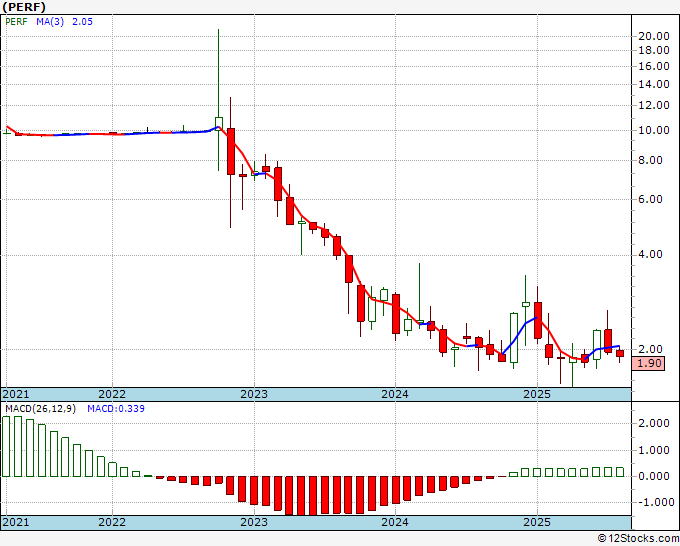Click the 16.00 price axis label

tap(654, 66)
